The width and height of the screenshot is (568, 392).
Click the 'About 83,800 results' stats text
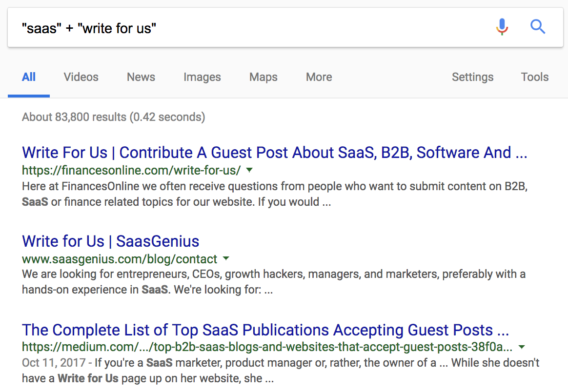click(113, 117)
